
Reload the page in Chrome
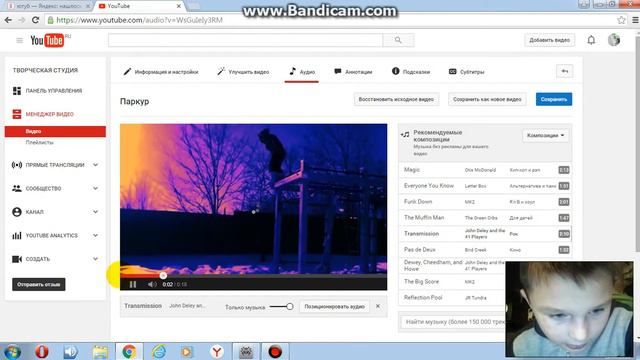pos(36,20)
